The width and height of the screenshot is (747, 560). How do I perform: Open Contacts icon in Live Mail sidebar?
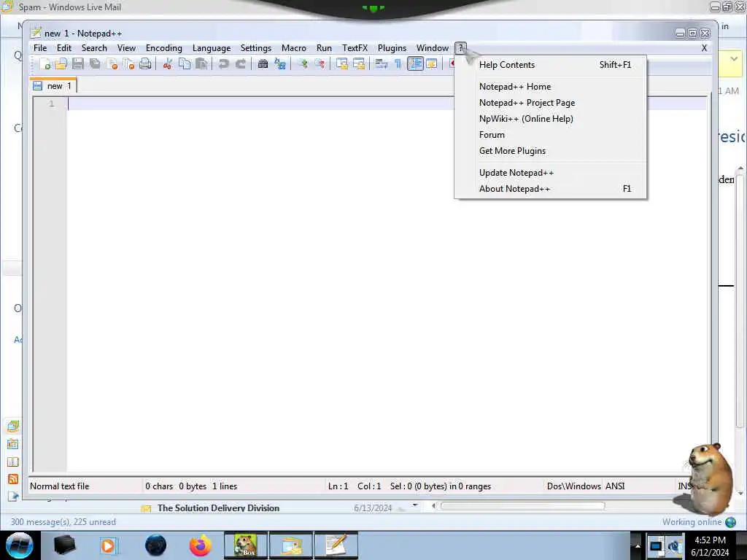[x=13, y=462]
